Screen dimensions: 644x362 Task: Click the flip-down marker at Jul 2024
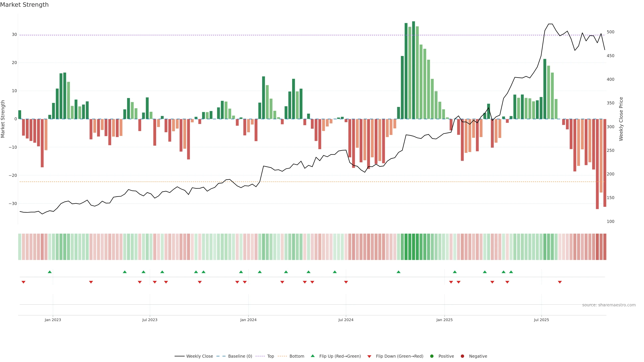click(x=346, y=282)
